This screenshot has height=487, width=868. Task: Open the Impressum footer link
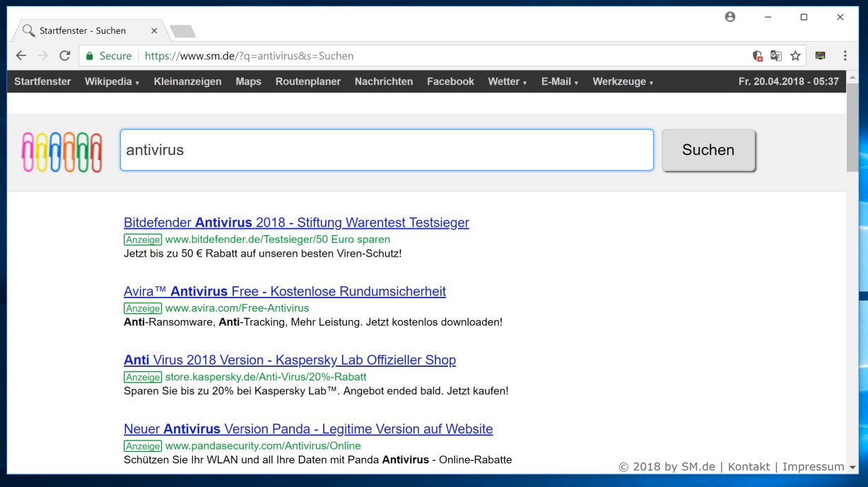click(813, 467)
